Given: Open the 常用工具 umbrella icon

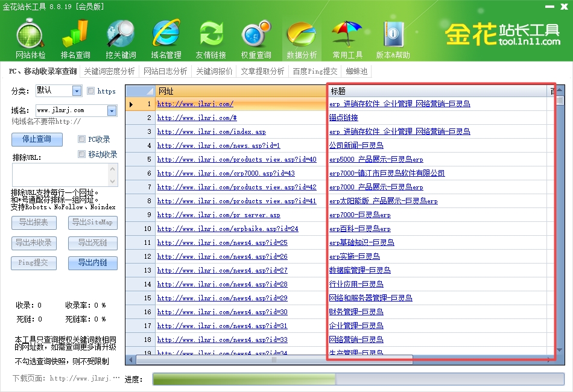Looking at the screenshot, I should 347,38.
